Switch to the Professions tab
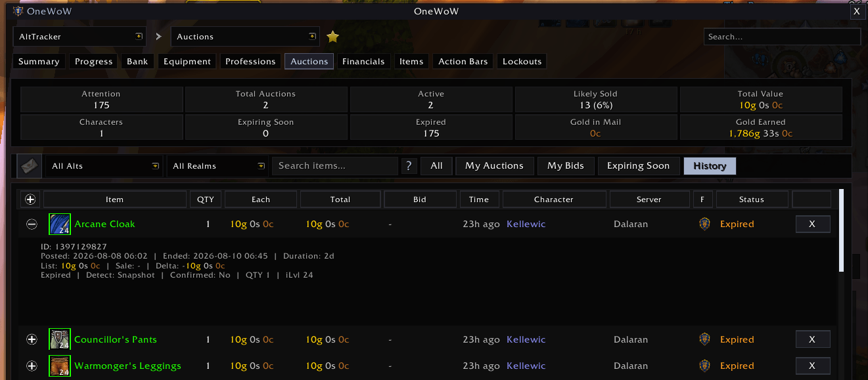This screenshot has height=380, width=868. 250,62
